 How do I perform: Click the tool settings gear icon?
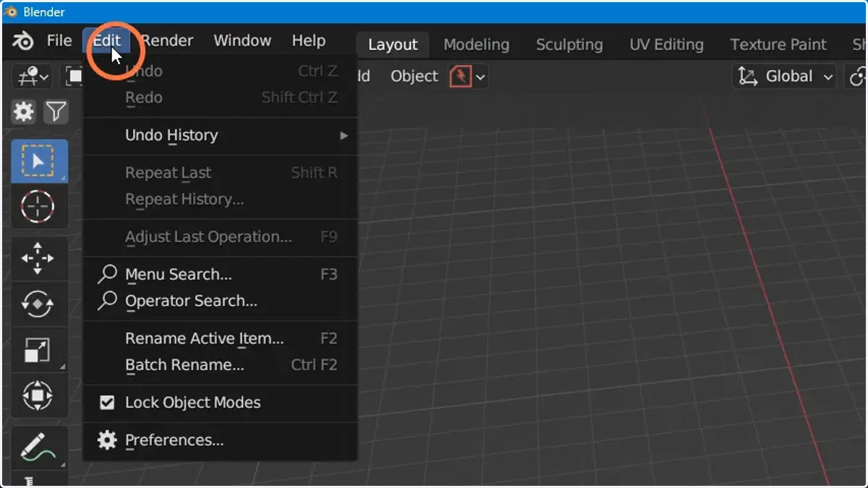24,111
